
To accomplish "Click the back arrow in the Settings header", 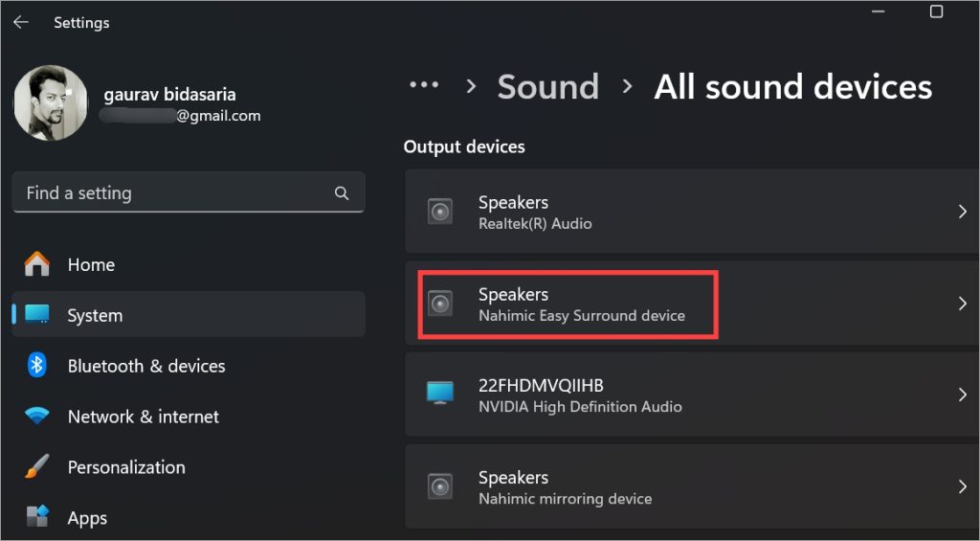I will [21, 22].
